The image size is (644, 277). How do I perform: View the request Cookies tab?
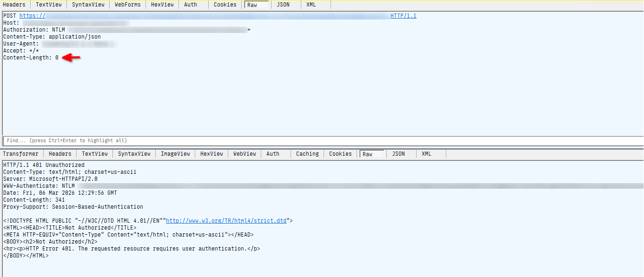tap(225, 5)
